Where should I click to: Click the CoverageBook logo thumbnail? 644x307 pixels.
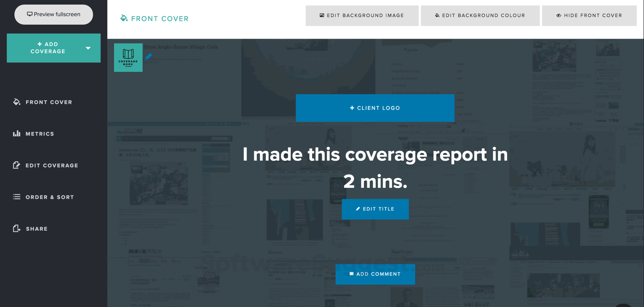tap(128, 58)
